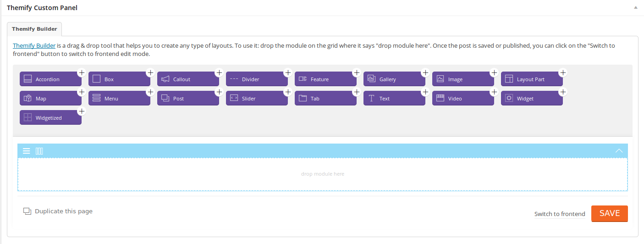
Task: Add the Map module via plus icon
Action: pyautogui.click(x=81, y=92)
